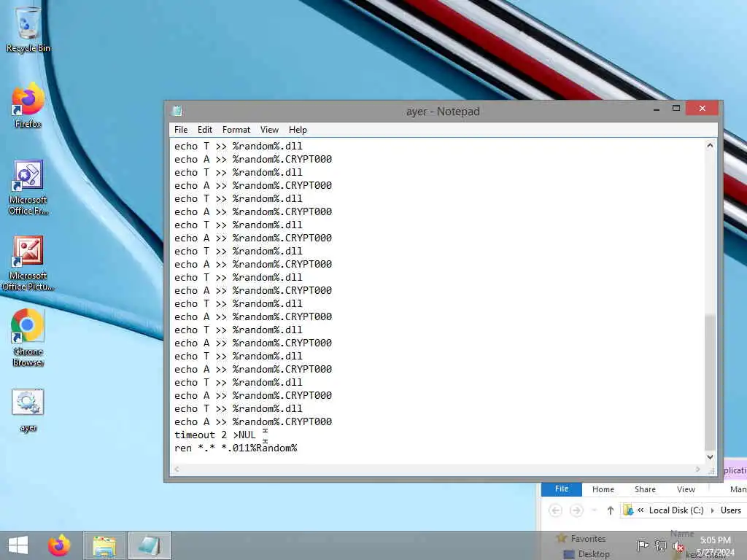Open Microsoft Office Fr... desktop shortcut
747x560 pixels.
28,187
